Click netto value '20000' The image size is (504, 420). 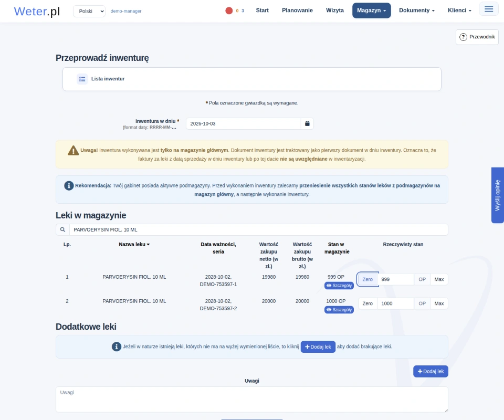269,301
